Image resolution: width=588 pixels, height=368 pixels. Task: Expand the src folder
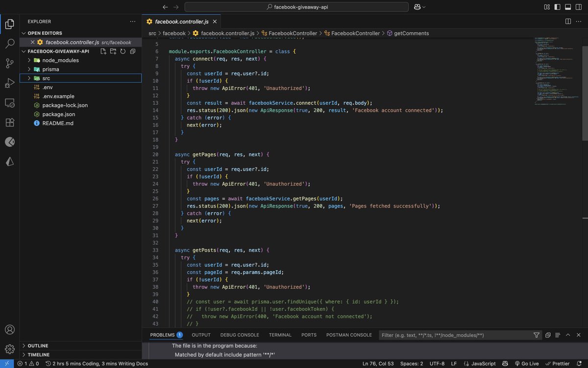tap(29, 78)
